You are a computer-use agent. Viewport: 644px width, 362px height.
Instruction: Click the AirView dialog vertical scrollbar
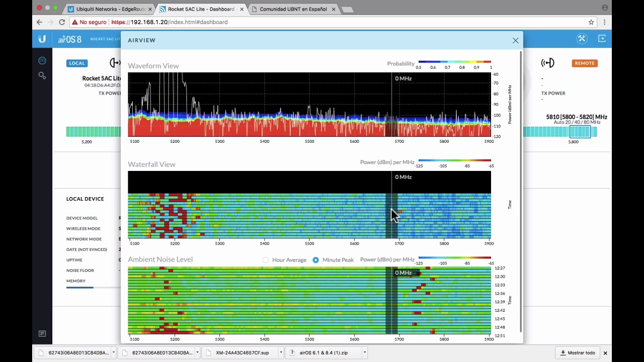(521, 191)
